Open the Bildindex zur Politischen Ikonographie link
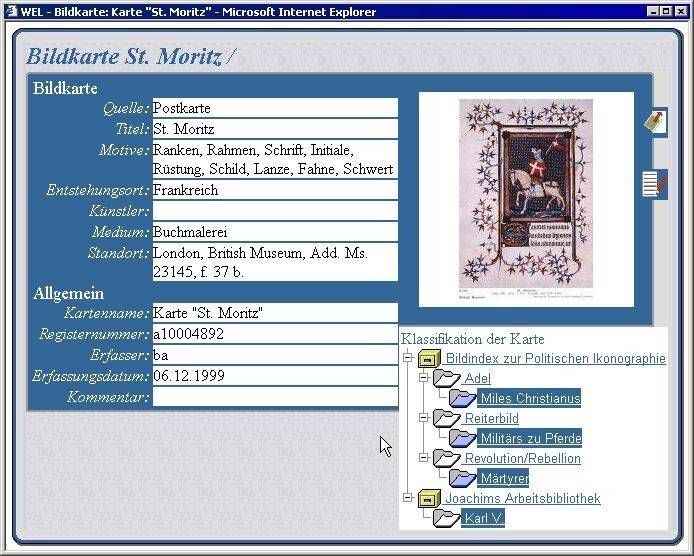The width and height of the screenshot is (694, 556). (x=555, y=359)
